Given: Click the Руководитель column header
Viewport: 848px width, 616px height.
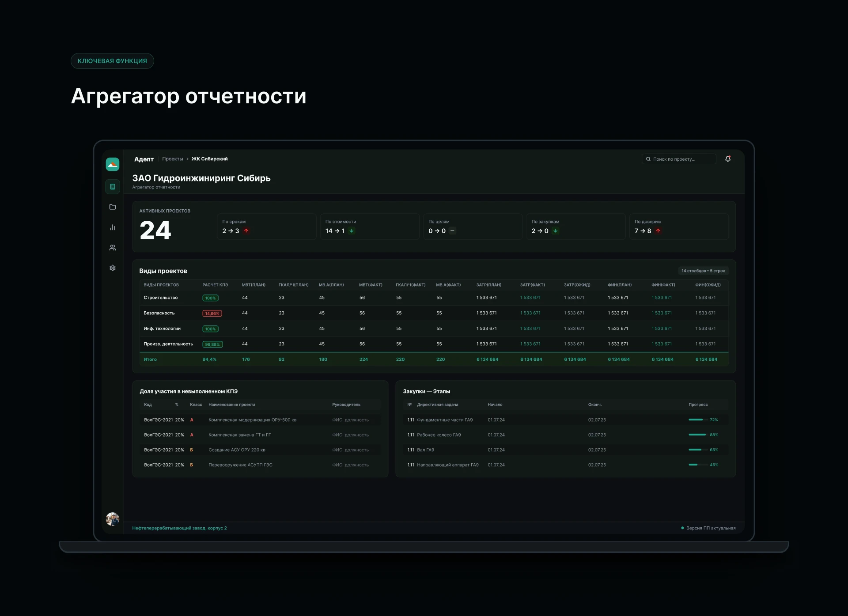Looking at the screenshot, I should click(x=346, y=404).
